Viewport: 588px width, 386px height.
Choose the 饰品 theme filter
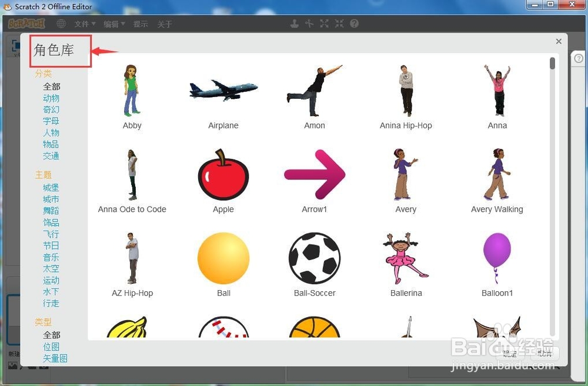coord(51,222)
